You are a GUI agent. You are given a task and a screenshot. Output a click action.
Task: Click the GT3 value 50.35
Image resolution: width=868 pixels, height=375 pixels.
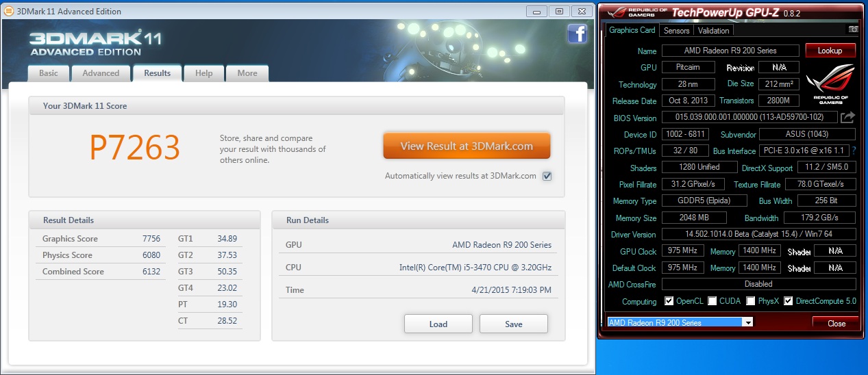227,272
